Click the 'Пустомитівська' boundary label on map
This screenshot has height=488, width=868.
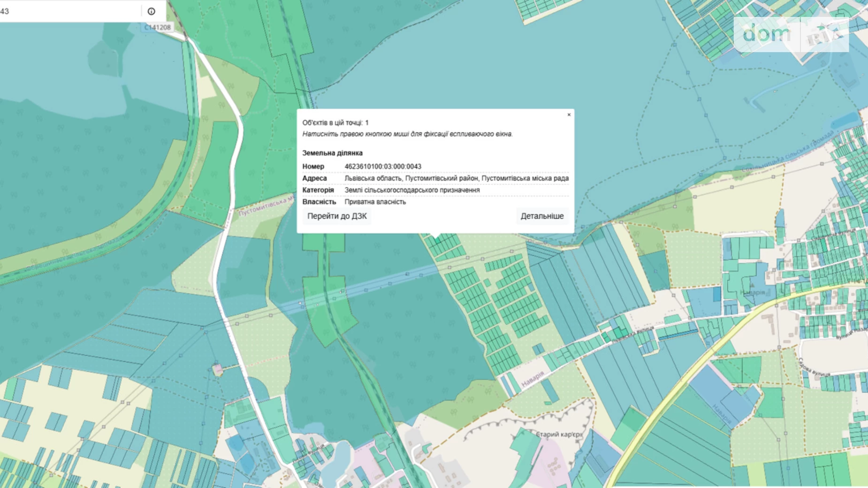tap(266, 206)
